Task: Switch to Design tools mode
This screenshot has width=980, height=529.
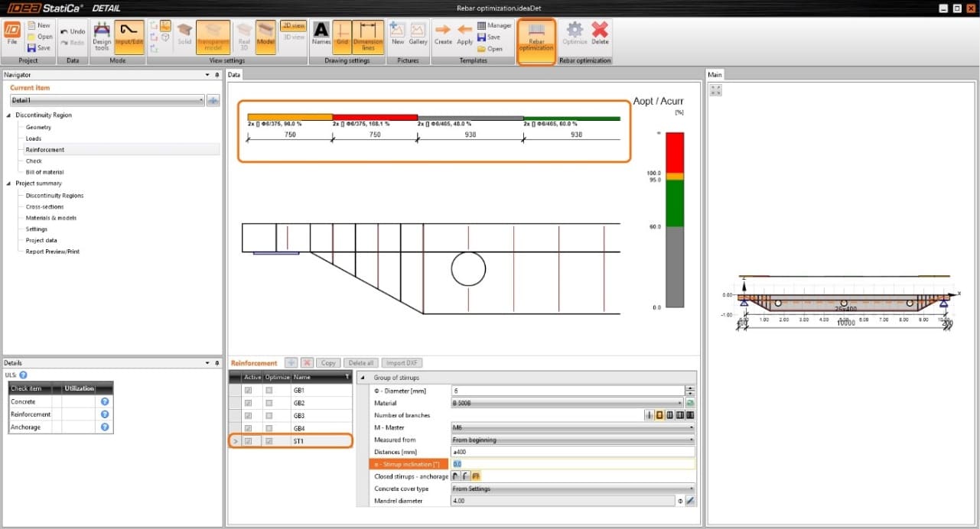Action: [102, 36]
